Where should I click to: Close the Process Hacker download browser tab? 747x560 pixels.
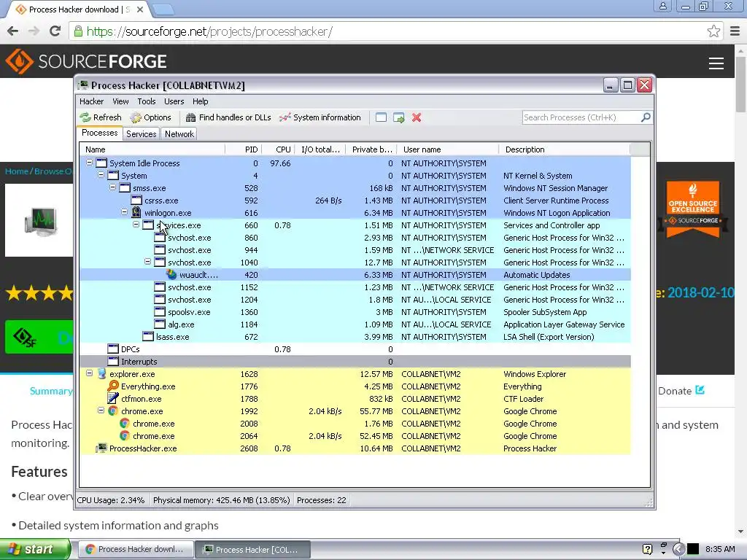(140, 9)
